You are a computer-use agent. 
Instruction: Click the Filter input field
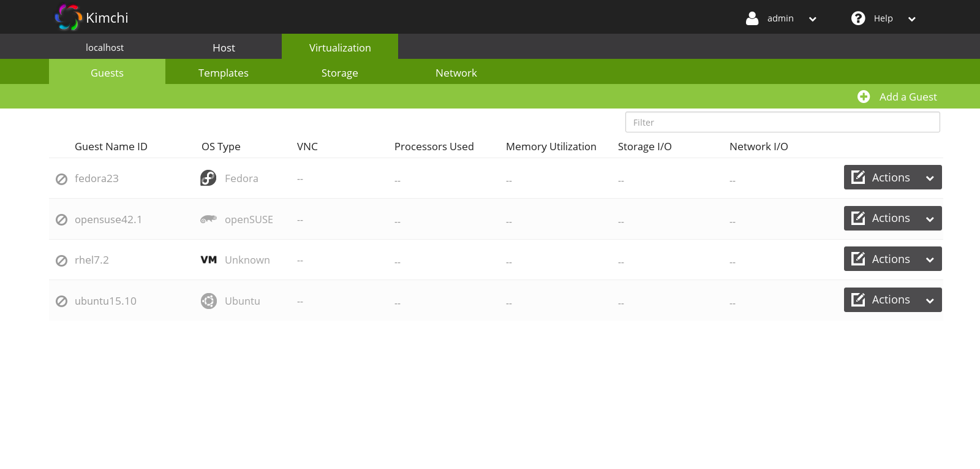point(783,122)
